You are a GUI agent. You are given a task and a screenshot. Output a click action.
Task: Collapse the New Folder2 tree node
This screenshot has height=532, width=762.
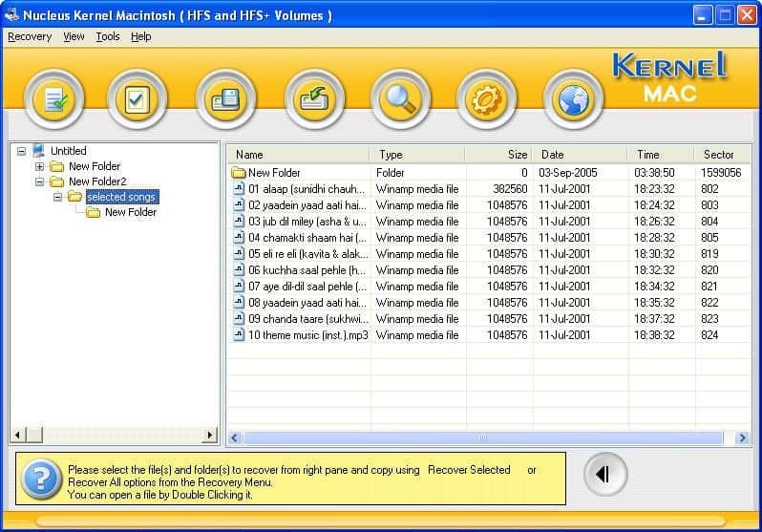coord(39,181)
